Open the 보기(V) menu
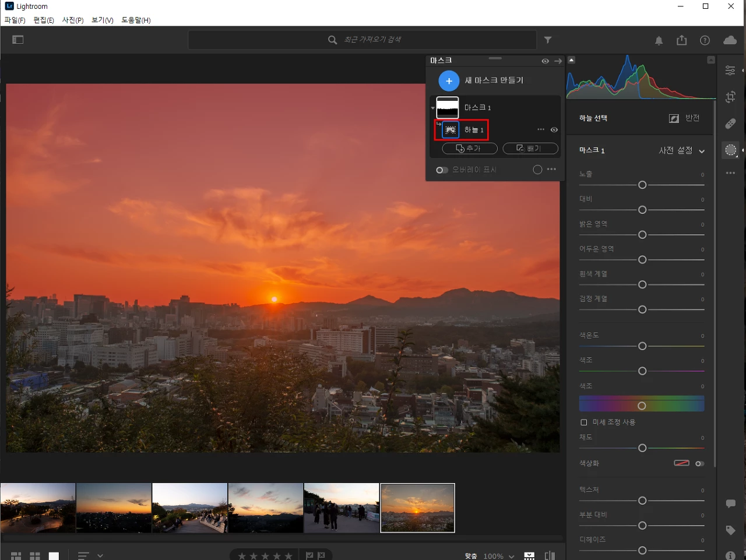The height and width of the screenshot is (560, 746). coord(103,20)
